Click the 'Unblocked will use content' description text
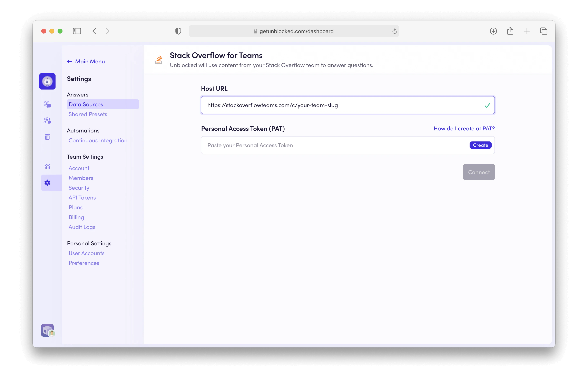The image size is (588, 372). tap(272, 65)
